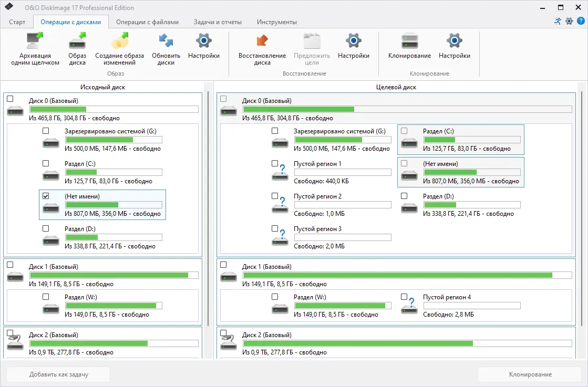
Task: Select the Операции с дисками tab
Action: 71,22
